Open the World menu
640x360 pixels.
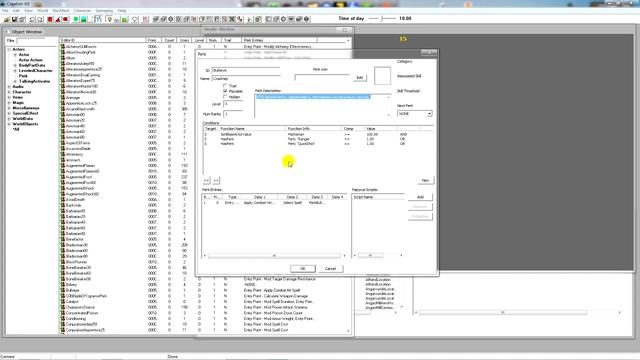click(42, 11)
